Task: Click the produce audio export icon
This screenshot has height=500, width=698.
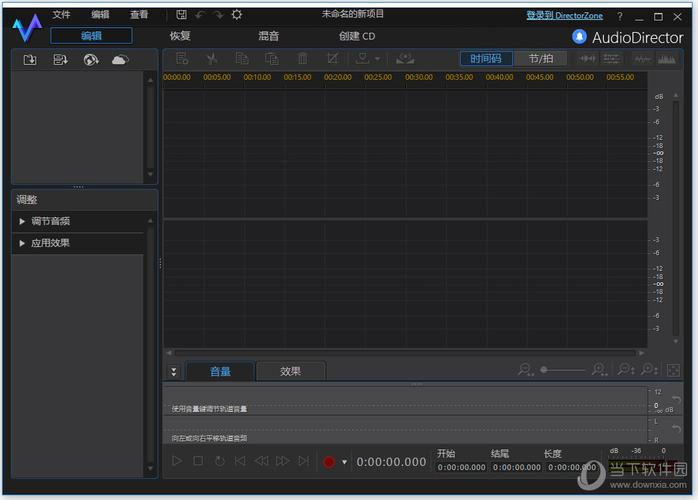Action: click(x=363, y=58)
